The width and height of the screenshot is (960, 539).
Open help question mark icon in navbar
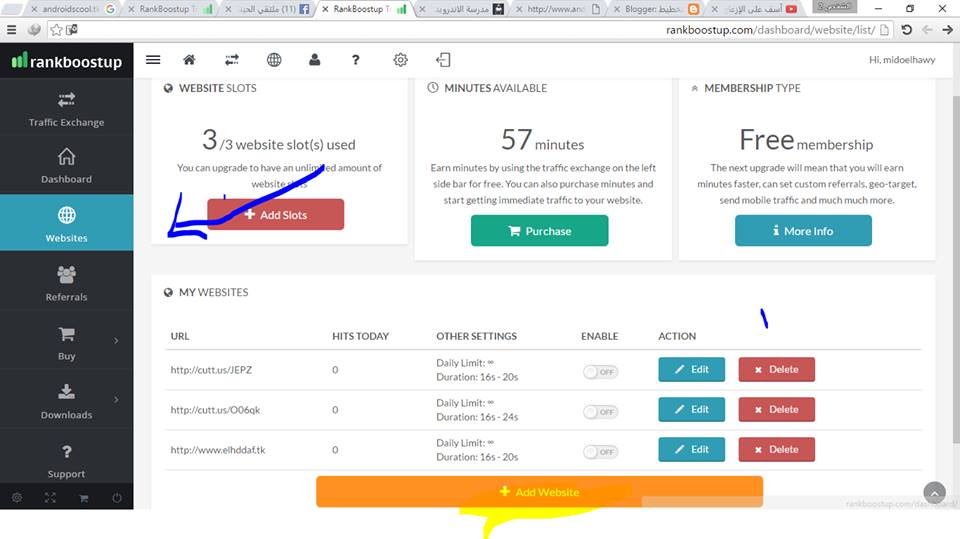356,59
